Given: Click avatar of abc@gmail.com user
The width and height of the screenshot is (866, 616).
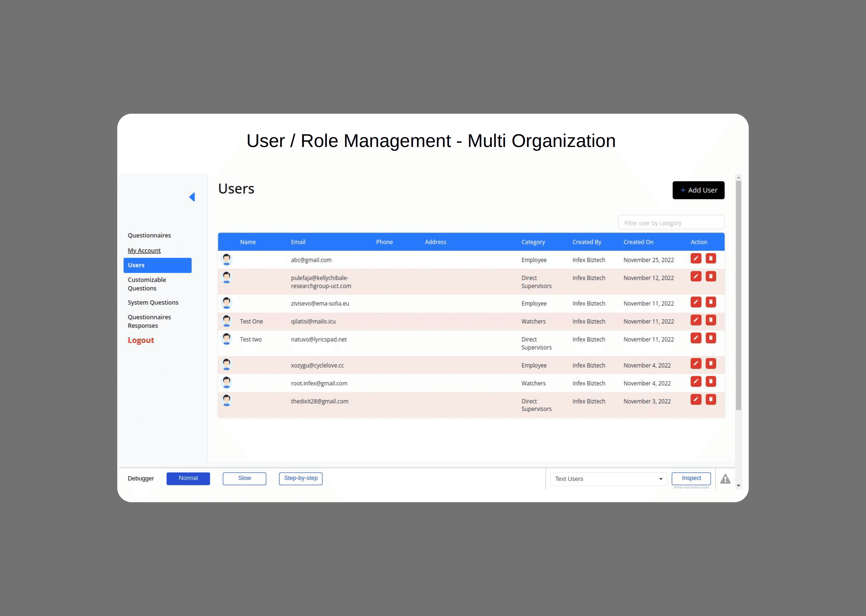Looking at the screenshot, I should click(x=227, y=259).
